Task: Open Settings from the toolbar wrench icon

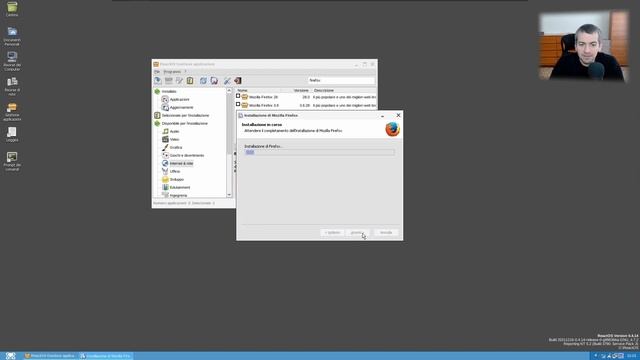Action: point(227,80)
